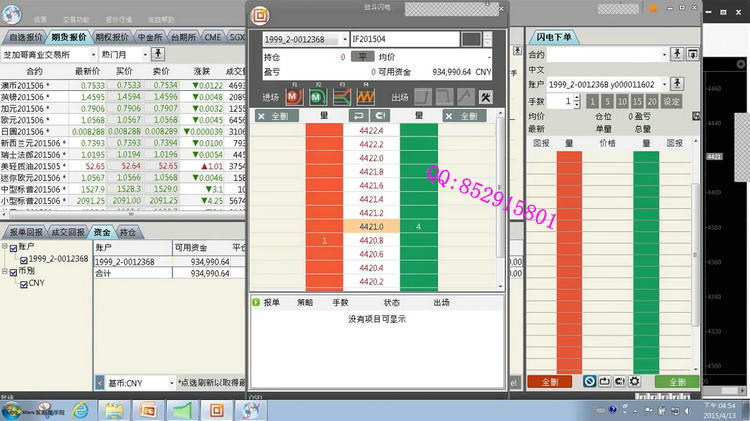Viewport: 750px width, 421px height.
Task: Click the green cell at price 4421.0
Action: [x=418, y=227]
